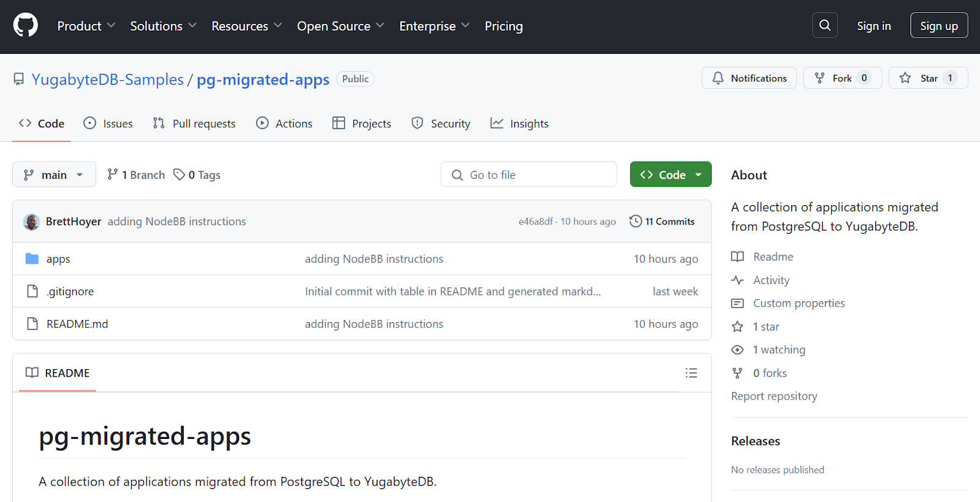The width and height of the screenshot is (980, 502).
Task: View 1 Branch link
Action: 136,174
